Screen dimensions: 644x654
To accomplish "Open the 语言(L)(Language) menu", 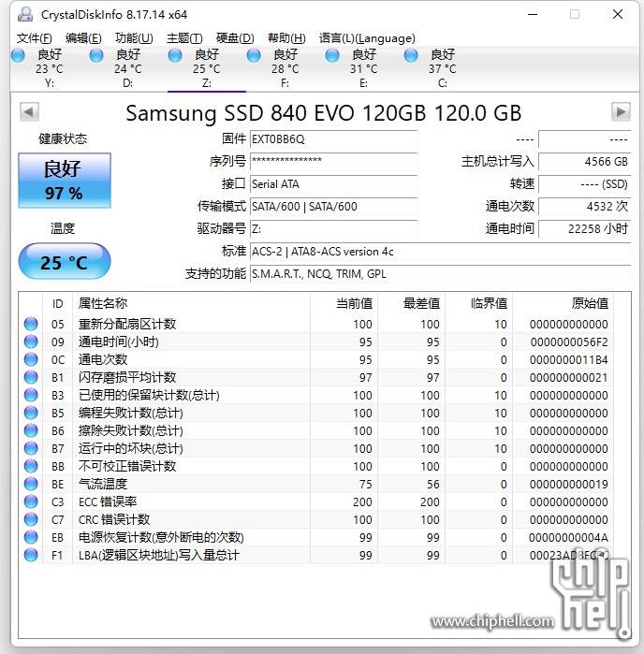I will coord(367,38).
